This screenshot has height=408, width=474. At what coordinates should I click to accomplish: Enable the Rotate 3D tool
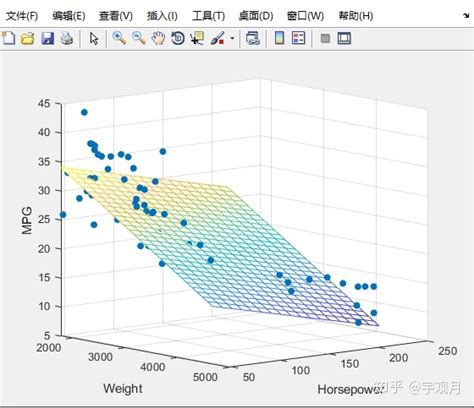(178, 38)
